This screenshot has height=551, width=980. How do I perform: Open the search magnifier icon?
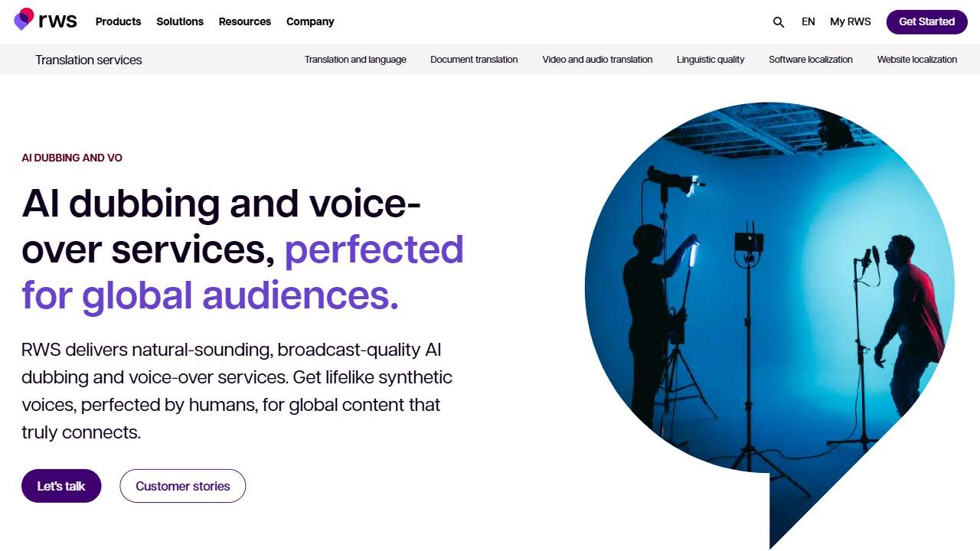coord(779,22)
